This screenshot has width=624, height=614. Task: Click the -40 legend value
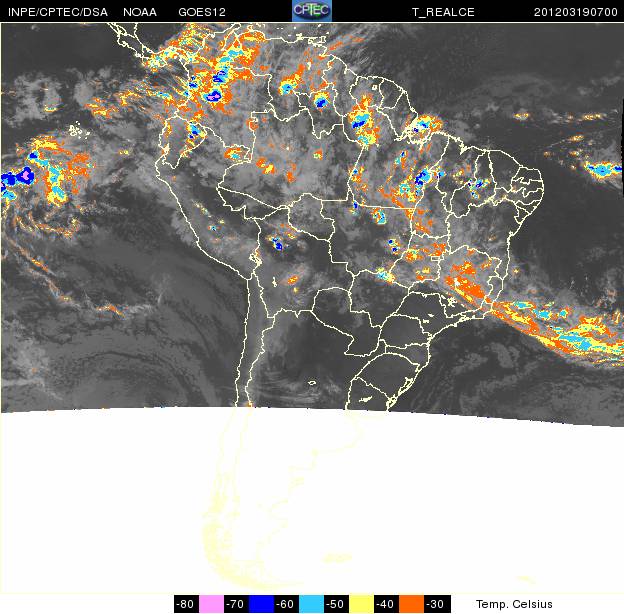pos(385,604)
